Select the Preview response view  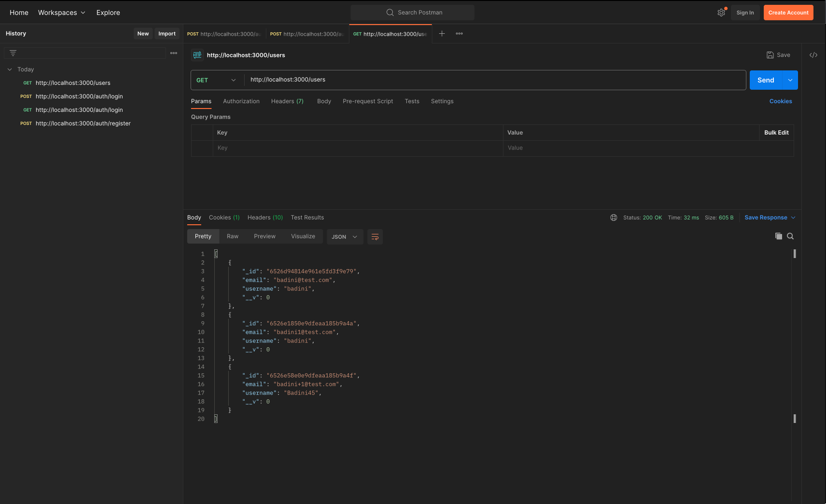[x=265, y=236]
